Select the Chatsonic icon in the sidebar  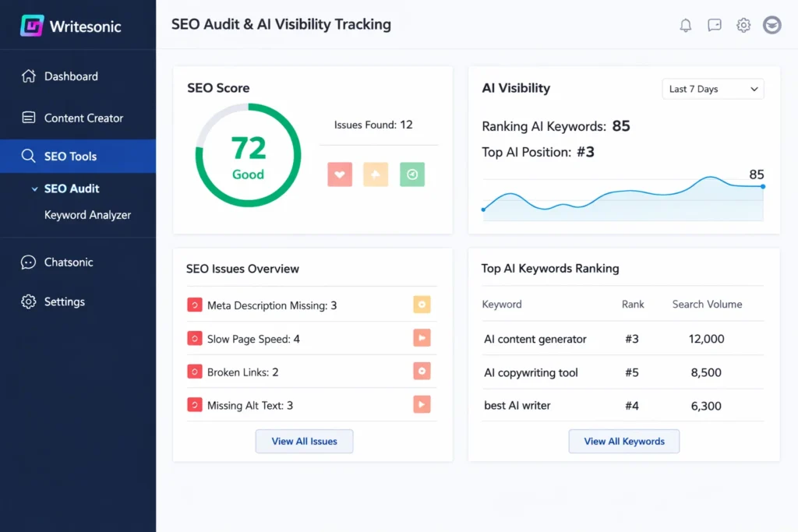[x=26, y=262]
